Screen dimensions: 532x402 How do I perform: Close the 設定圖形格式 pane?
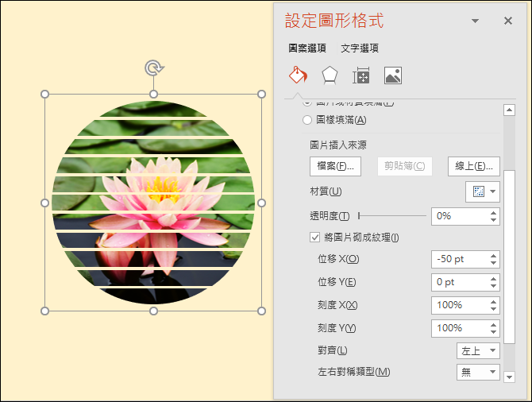click(508, 21)
